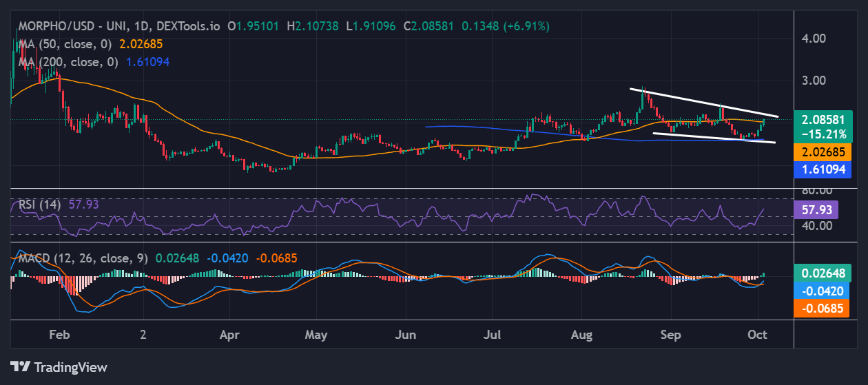Image resolution: width=868 pixels, height=385 pixels.
Task: Click the 3.00 level on price axis
Action: tap(814, 80)
